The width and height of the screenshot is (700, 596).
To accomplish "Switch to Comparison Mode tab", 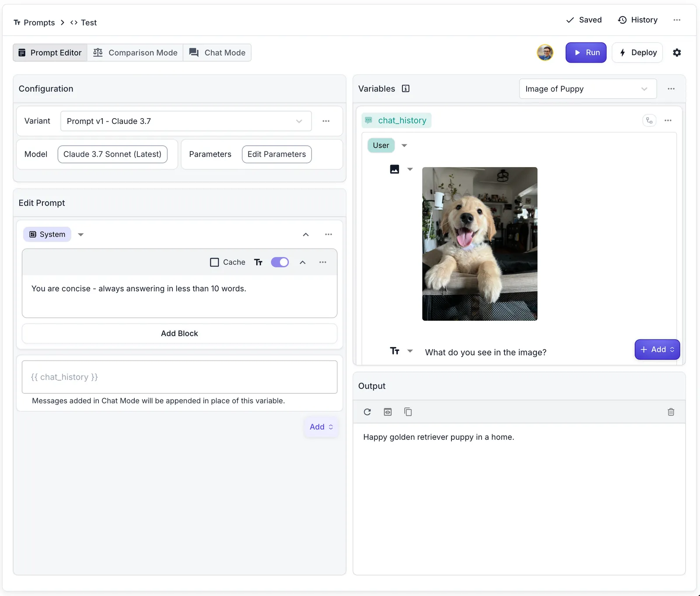I will point(135,53).
